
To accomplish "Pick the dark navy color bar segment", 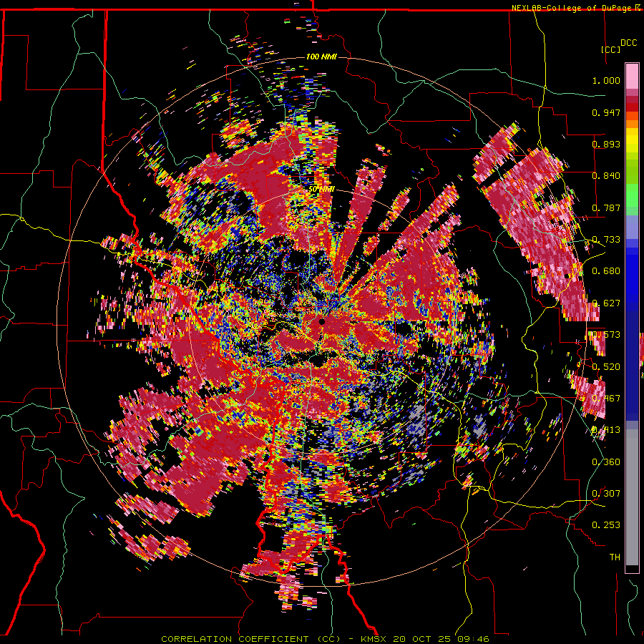I will pos(632,366).
